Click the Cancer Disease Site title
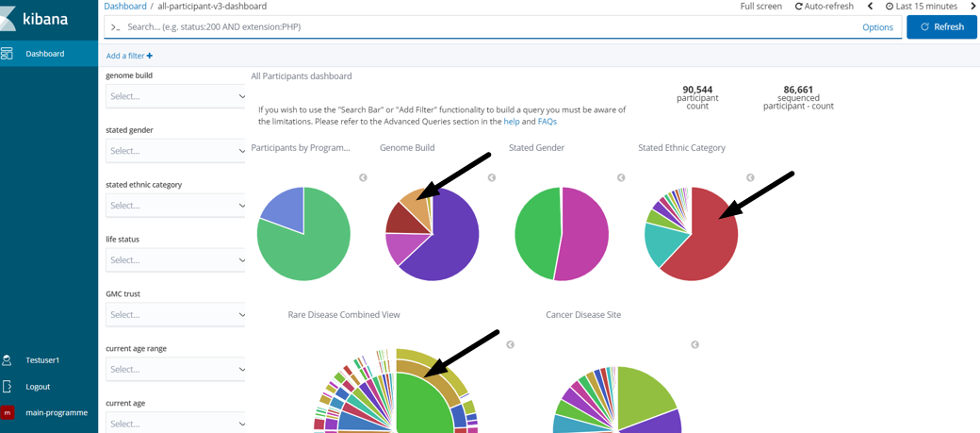 [x=583, y=315]
